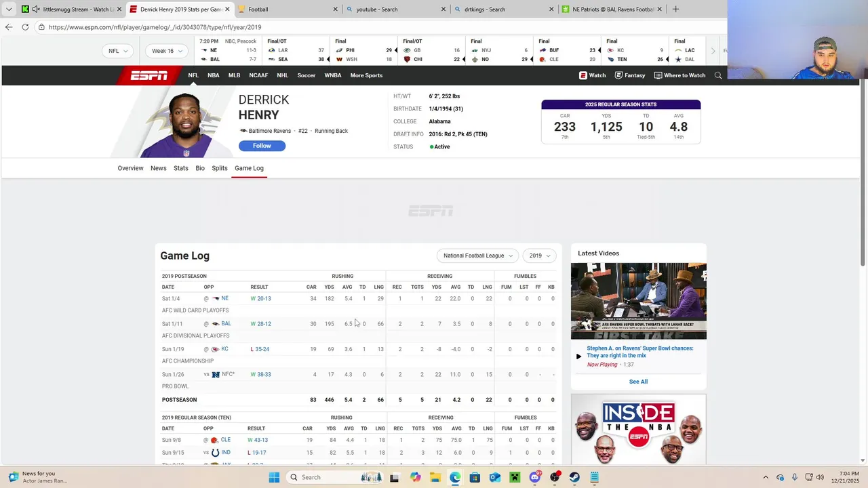Image resolution: width=868 pixels, height=488 pixels.
Task: Open MLB in ESPN navigation
Action: point(234,75)
